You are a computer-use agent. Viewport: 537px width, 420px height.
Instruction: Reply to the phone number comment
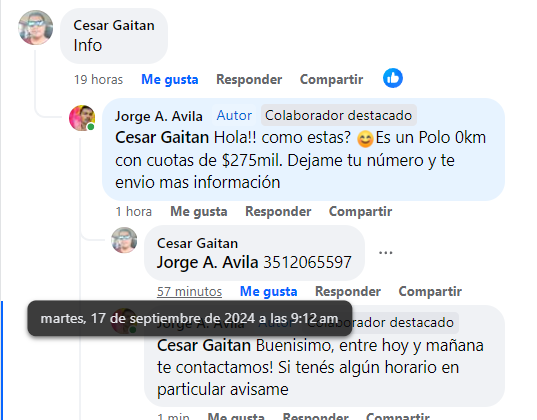pyautogui.click(x=348, y=292)
